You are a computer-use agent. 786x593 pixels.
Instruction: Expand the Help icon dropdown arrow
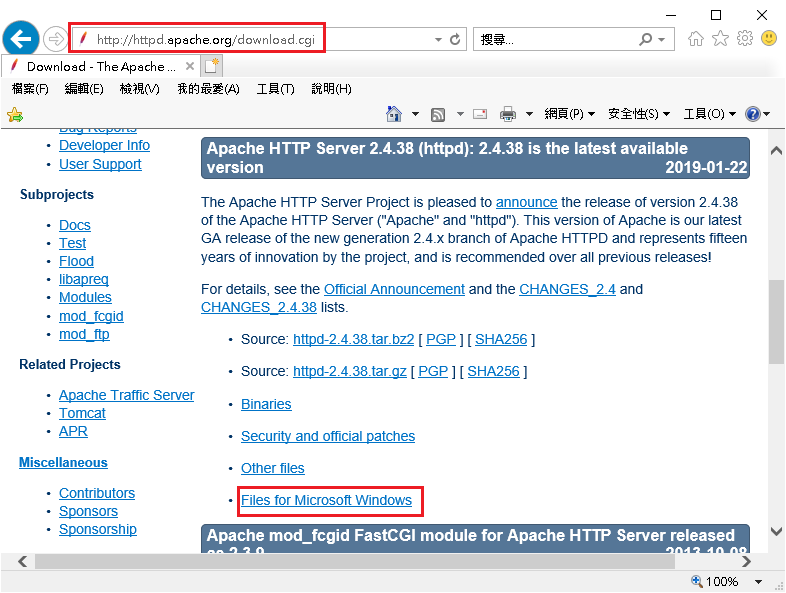766,114
